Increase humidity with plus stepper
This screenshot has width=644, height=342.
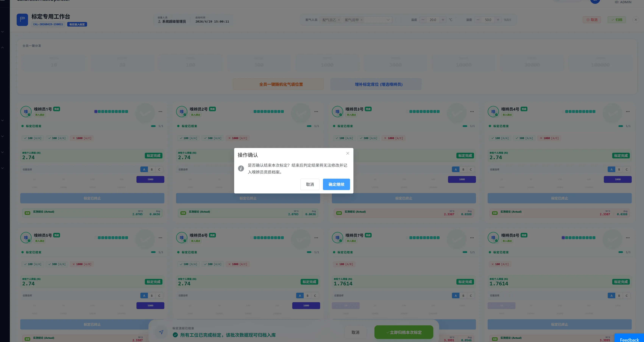[x=498, y=20]
